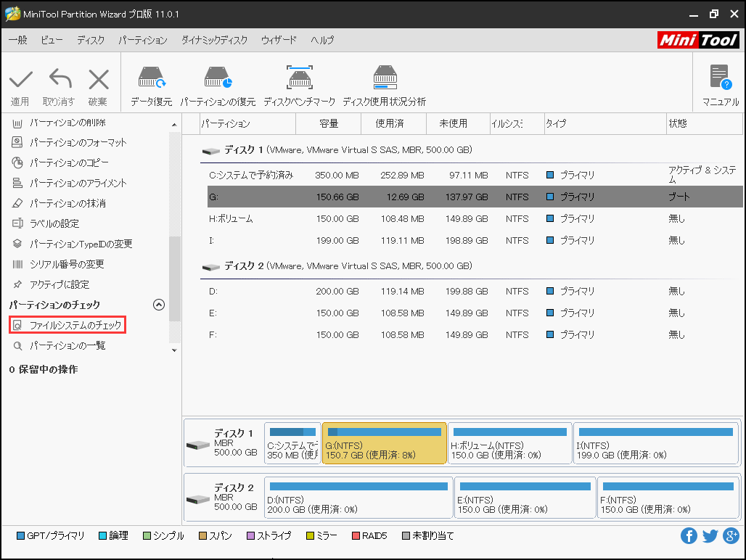
Task: Sort by 容量 column header
Action: click(329, 123)
